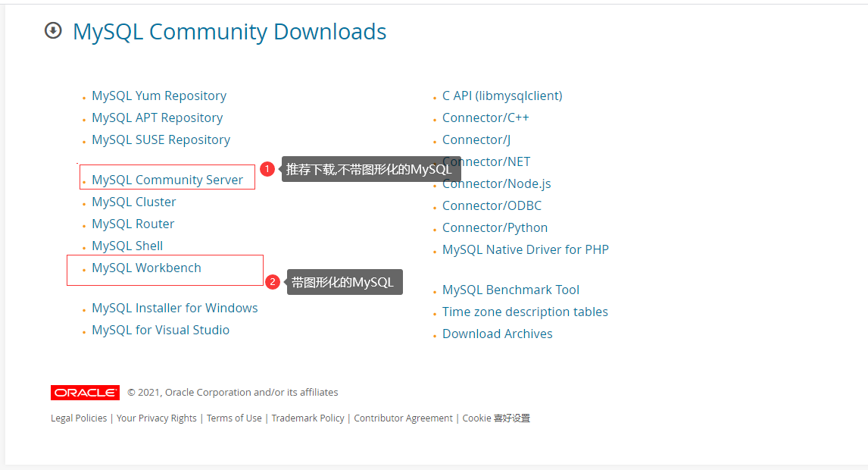Go to MySQL Workbench downloads
This screenshot has width=868, height=470.
click(x=147, y=268)
